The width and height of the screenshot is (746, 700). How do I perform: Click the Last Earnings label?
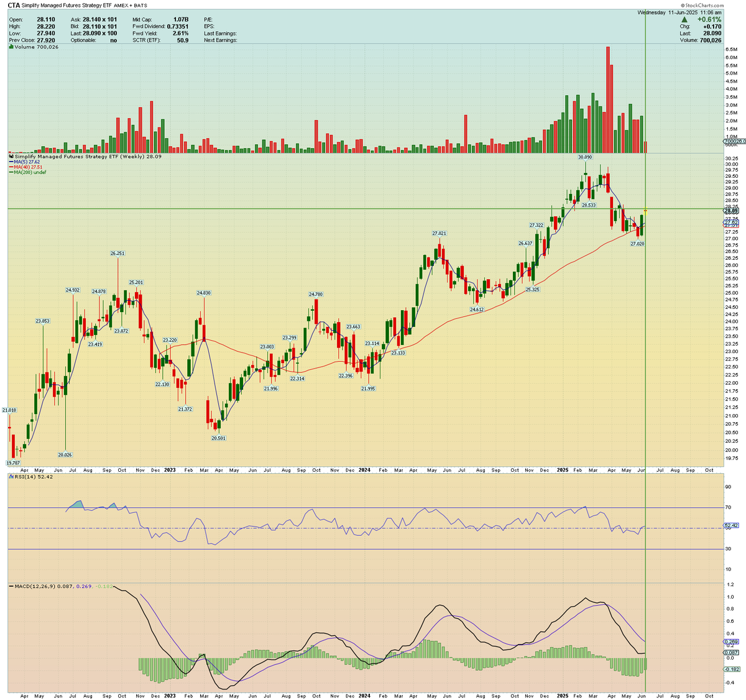click(x=220, y=33)
